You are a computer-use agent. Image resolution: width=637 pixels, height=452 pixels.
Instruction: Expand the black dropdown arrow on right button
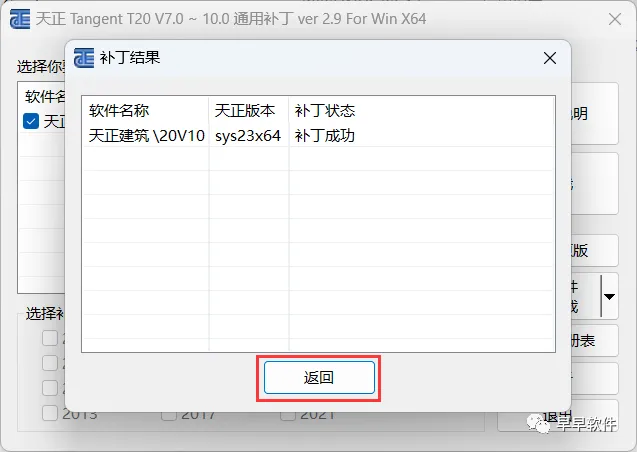(x=609, y=296)
